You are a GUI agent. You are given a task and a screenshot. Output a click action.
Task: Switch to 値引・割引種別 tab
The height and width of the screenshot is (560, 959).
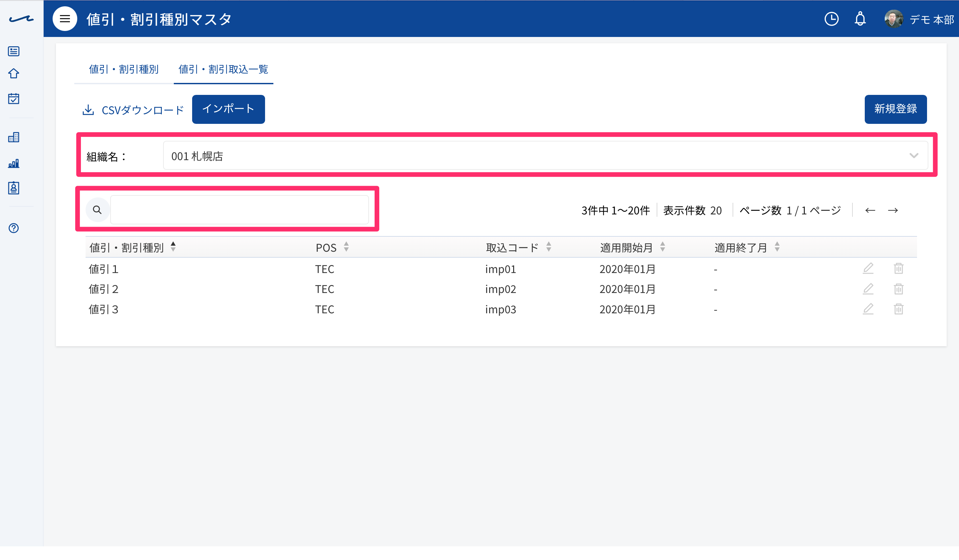pos(124,69)
